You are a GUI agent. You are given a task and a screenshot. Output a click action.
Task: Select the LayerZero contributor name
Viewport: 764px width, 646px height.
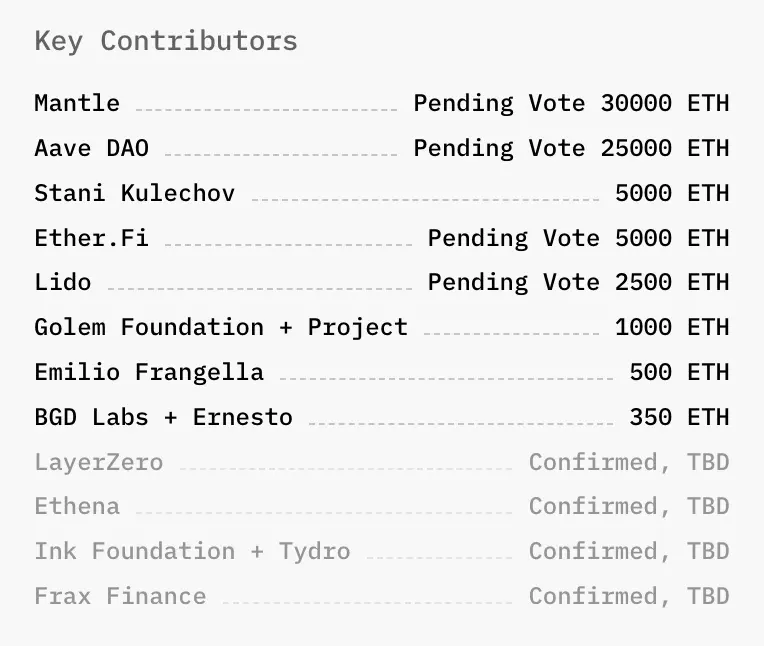pyautogui.click(x=98, y=462)
